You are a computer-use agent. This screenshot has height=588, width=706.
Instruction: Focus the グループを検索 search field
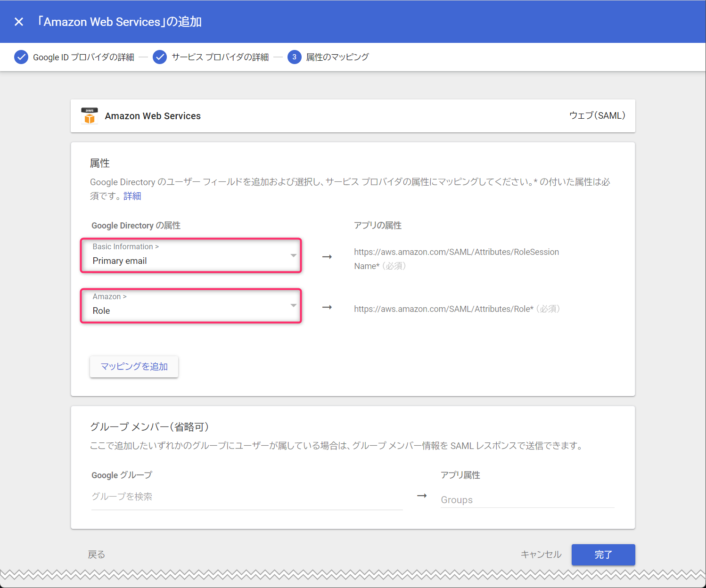247,497
